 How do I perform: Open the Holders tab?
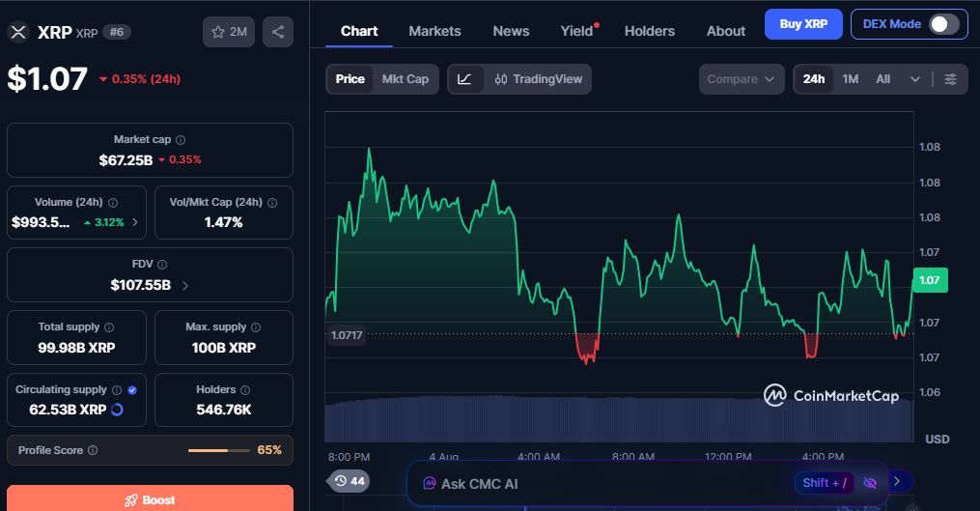point(650,31)
